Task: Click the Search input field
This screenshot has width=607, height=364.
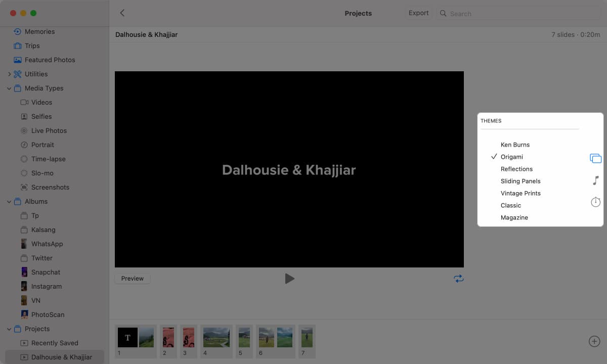Action: 518,14
